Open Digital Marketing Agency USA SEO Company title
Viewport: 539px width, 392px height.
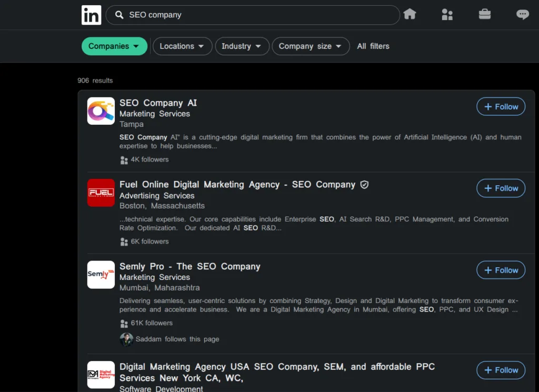click(x=277, y=372)
